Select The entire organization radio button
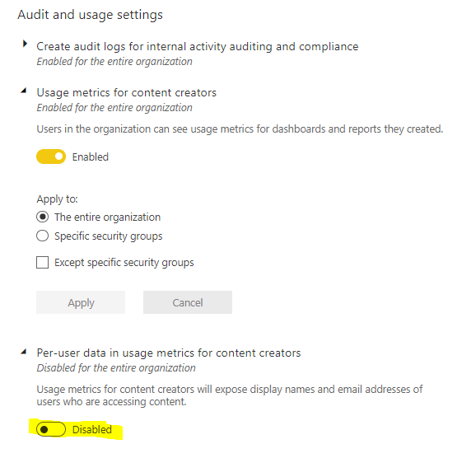 pyautogui.click(x=43, y=217)
